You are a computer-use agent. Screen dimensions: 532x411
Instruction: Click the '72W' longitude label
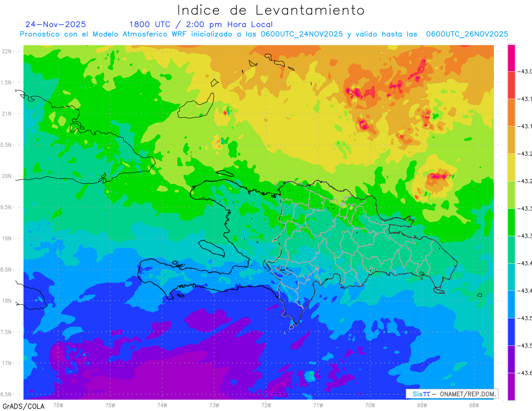click(266, 405)
